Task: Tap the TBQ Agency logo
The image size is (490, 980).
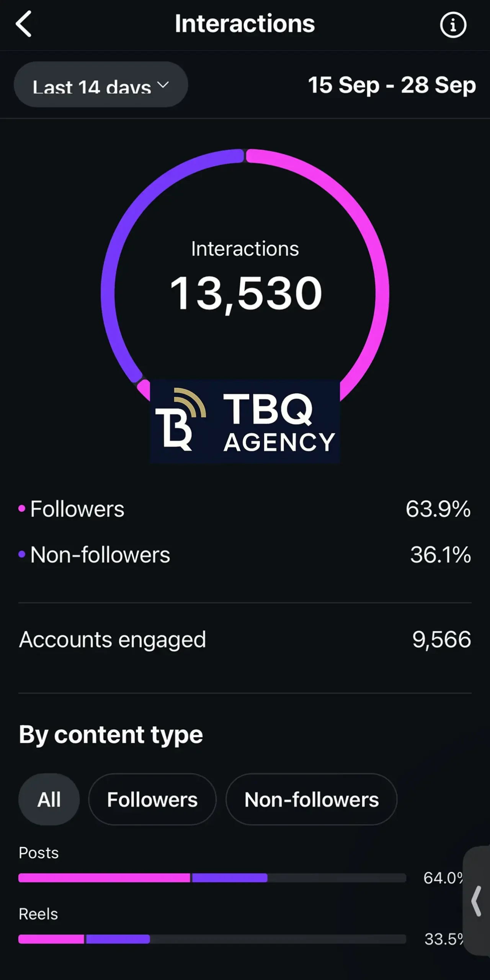Action: 245,421
